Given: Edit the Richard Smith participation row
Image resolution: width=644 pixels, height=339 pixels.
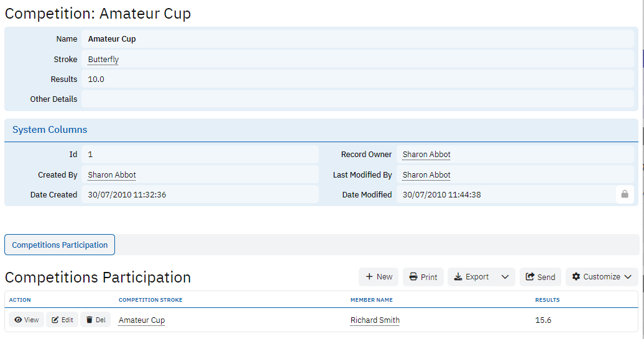Looking at the screenshot, I should (x=62, y=320).
